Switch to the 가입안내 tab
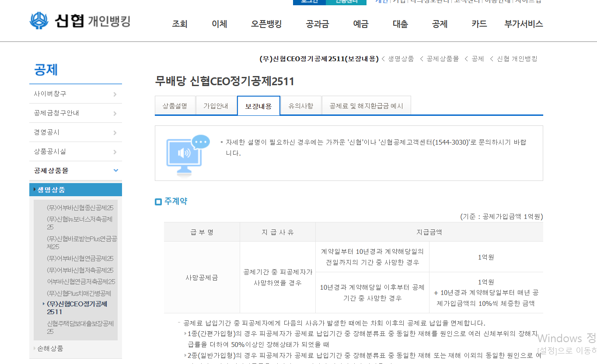Image resolution: width=597 pixels, height=364 pixels. click(216, 106)
